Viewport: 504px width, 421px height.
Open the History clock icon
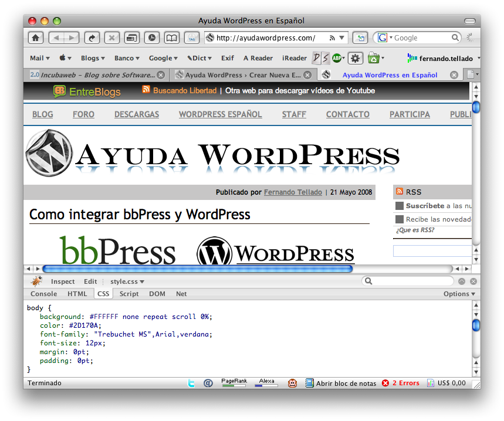click(x=152, y=38)
